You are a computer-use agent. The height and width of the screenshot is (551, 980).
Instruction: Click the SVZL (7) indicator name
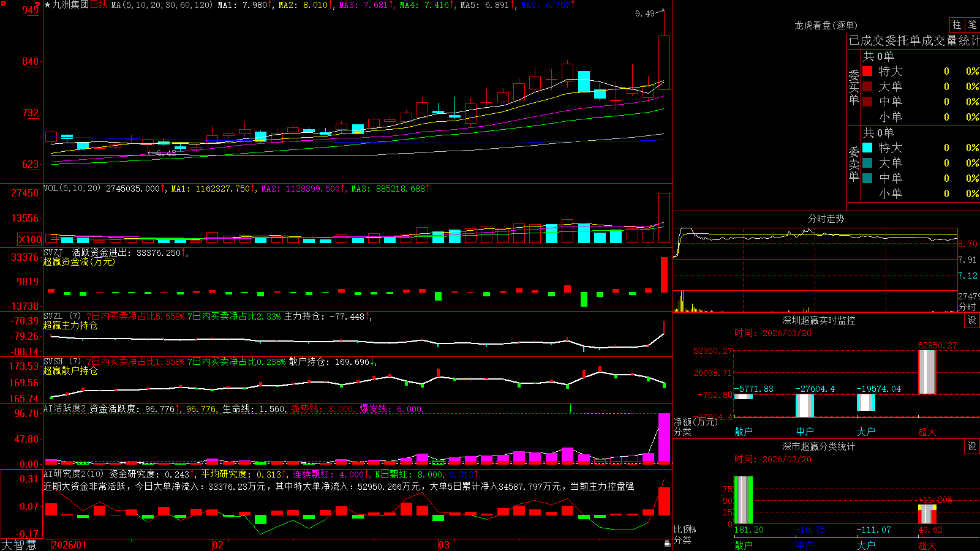[62, 316]
